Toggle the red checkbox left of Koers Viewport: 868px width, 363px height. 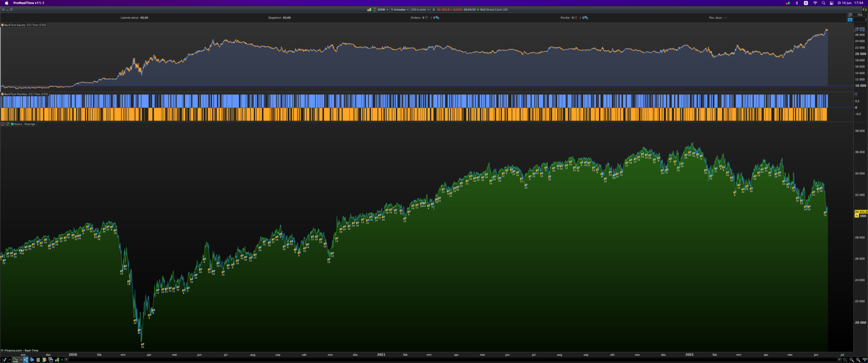pos(3,124)
